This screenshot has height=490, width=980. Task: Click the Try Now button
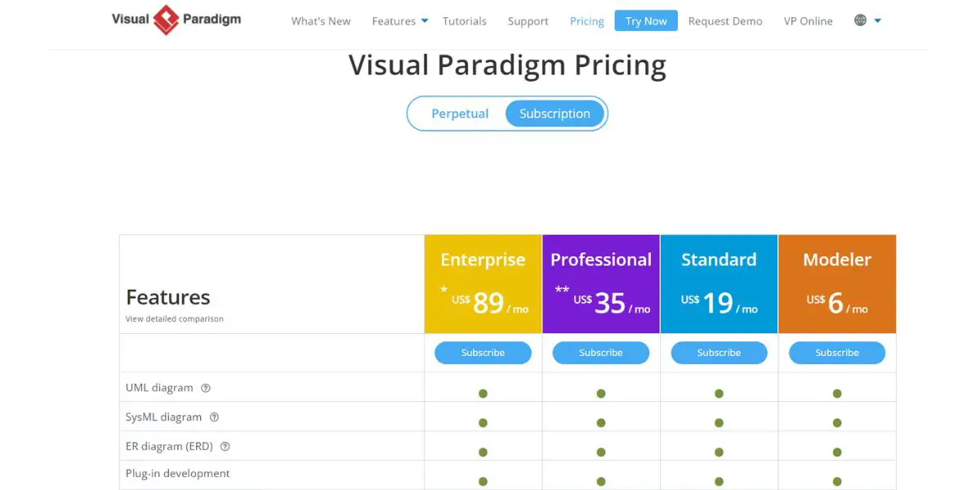pyautogui.click(x=646, y=21)
